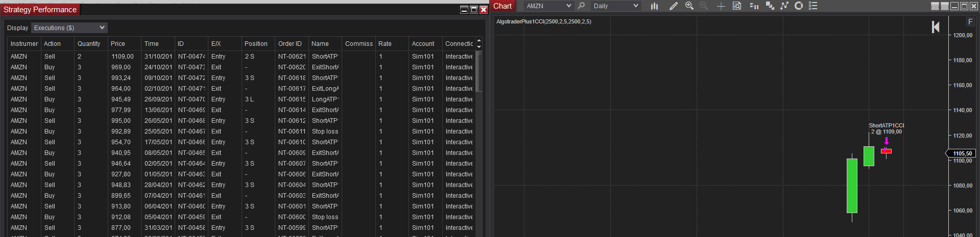Select the ExitLongA name cell
Screen dimensions: 980x237
click(325, 89)
